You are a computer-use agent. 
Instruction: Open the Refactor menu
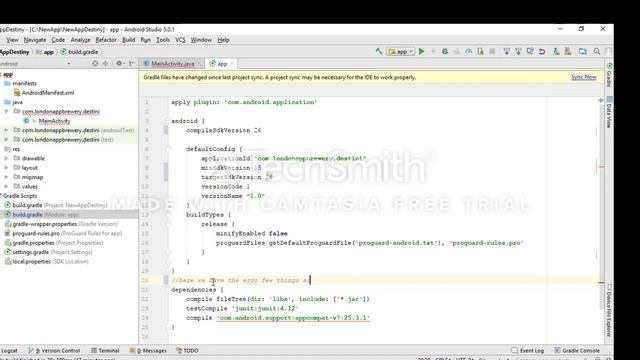coord(106,40)
